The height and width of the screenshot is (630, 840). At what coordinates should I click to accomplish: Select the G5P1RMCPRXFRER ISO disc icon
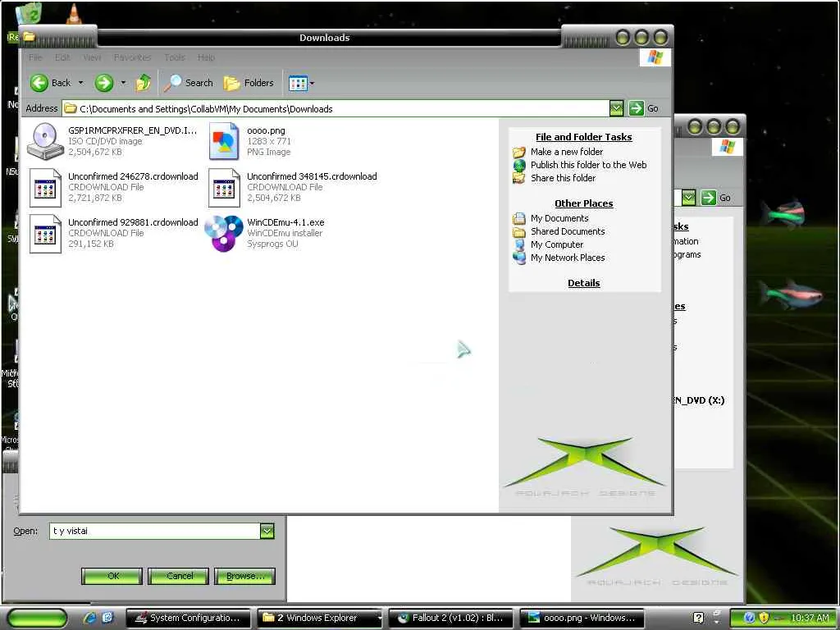pos(45,141)
